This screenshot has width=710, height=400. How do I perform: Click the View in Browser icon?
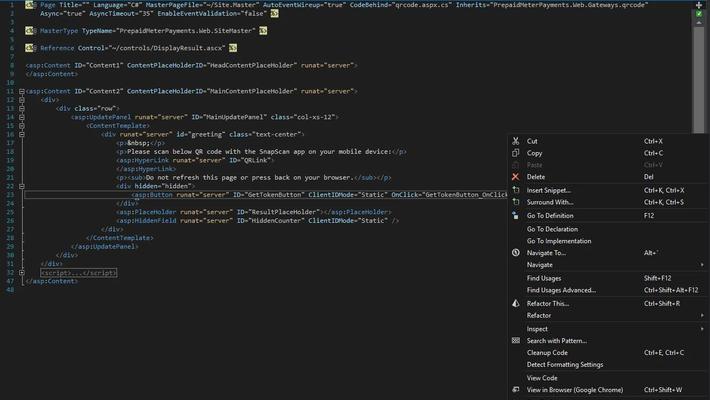tap(515, 390)
